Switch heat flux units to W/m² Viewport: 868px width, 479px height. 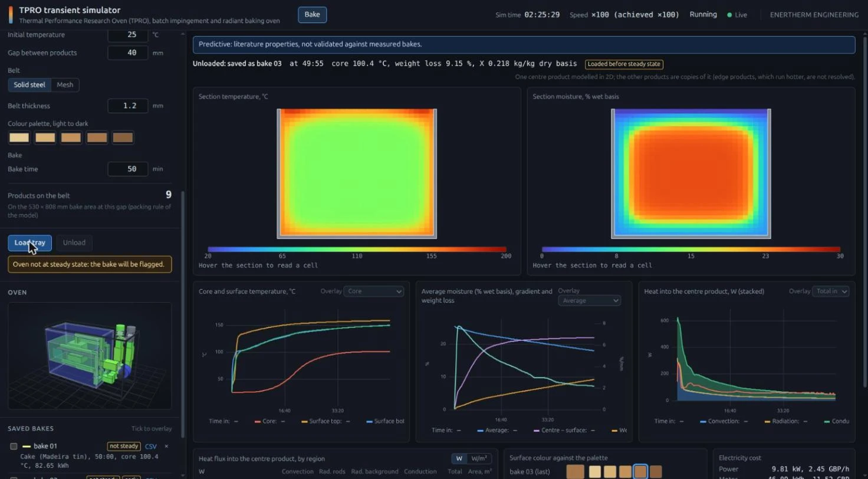(479, 458)
